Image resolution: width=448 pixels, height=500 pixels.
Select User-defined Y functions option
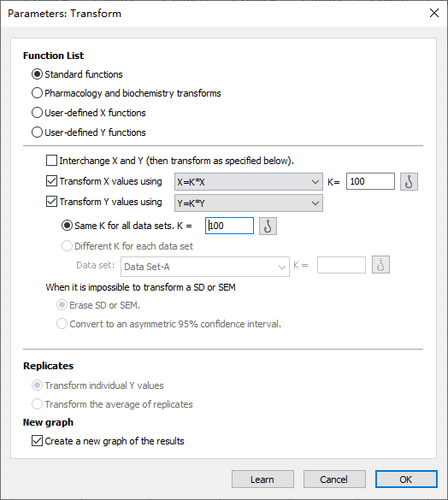[37, 132]
